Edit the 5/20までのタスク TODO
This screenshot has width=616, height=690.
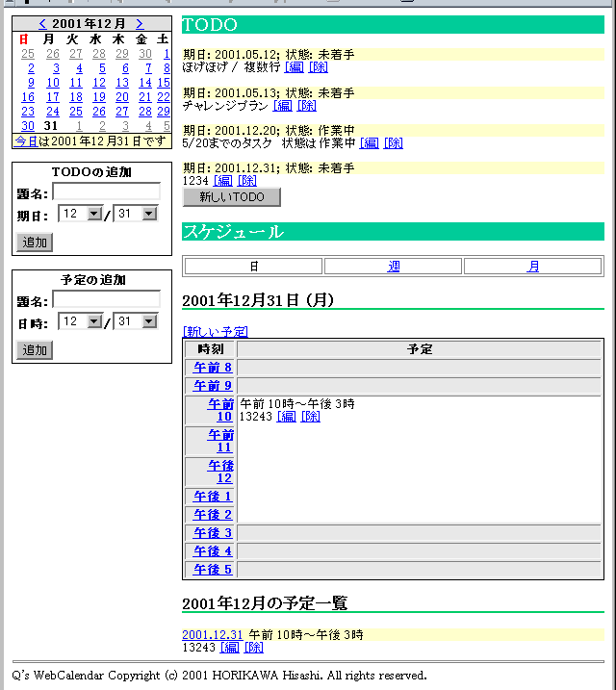370,143
